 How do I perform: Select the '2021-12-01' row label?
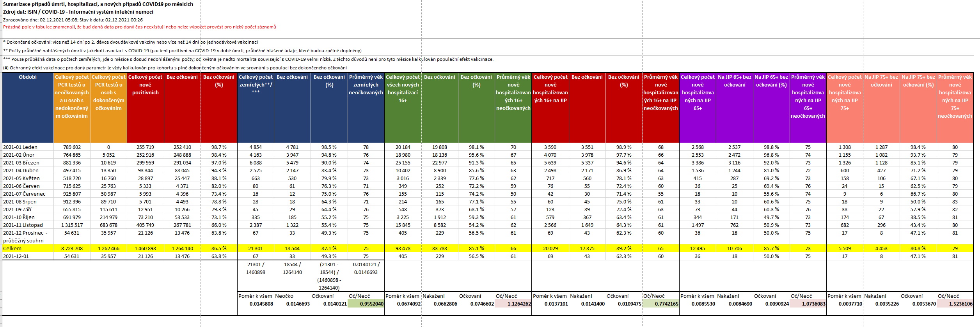16,256
